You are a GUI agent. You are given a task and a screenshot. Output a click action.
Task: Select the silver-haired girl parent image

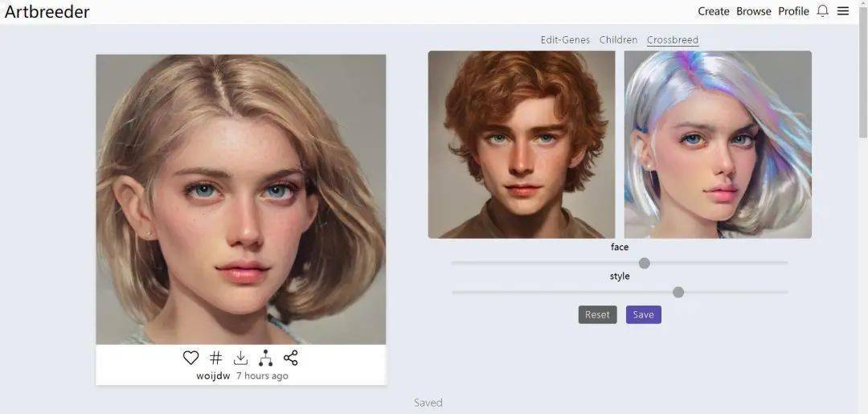tap(718, 145)
